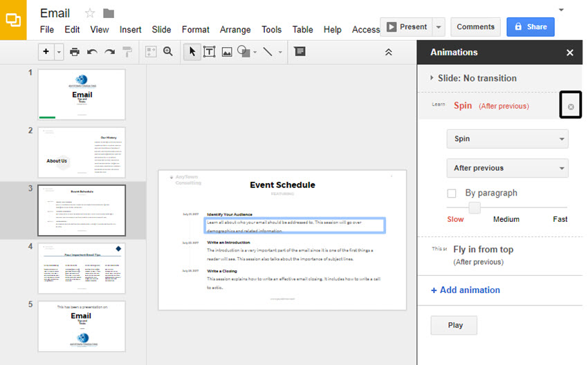This screenshot has height=365, width=588.
Task: Open the Format menu
Action: coord(195,30)
